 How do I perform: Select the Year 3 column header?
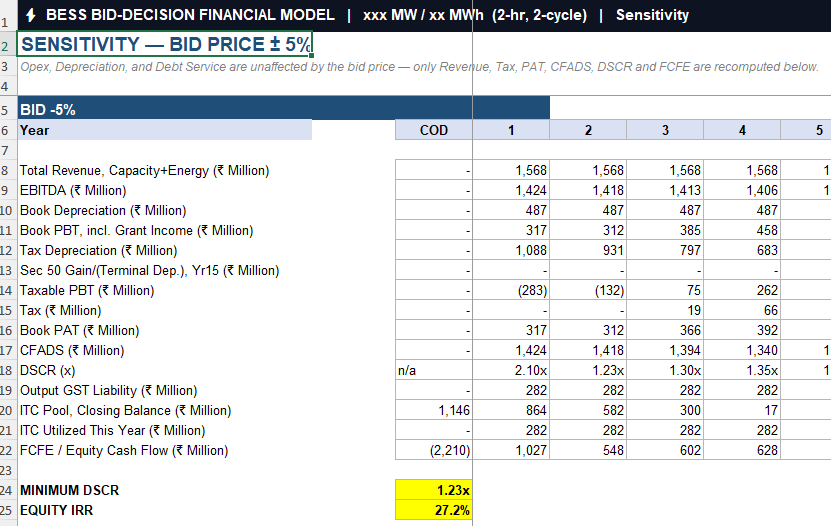(665, 130)
